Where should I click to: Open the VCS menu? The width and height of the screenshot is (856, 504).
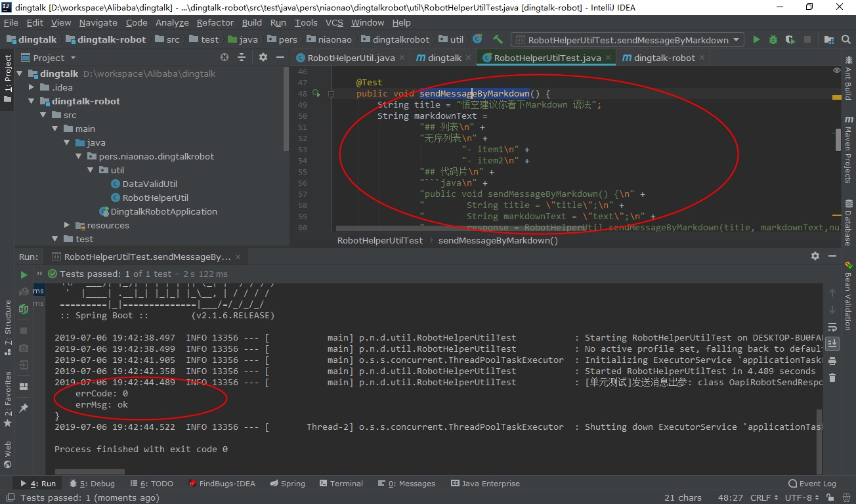coord(334,22)
